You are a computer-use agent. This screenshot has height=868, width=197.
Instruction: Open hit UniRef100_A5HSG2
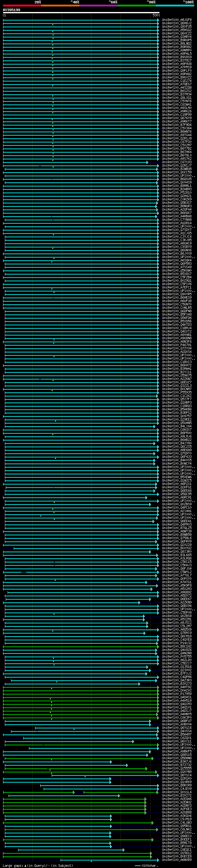(177, 30)
